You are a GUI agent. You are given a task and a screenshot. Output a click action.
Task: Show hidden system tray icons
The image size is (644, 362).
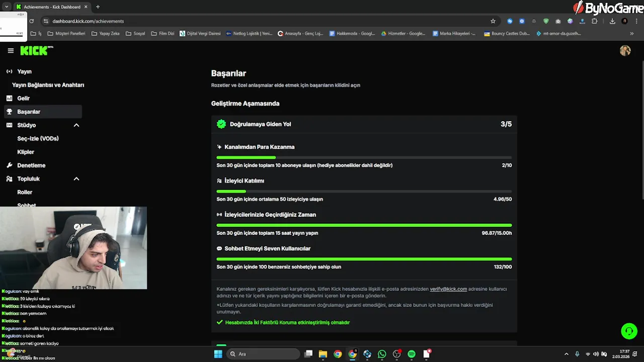[x=567, y=354]
